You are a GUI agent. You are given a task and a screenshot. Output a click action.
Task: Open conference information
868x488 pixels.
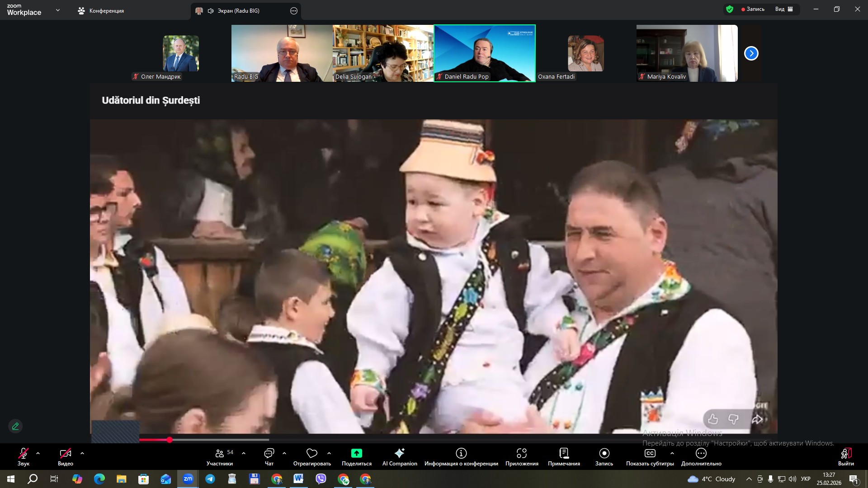coord(461,456)
